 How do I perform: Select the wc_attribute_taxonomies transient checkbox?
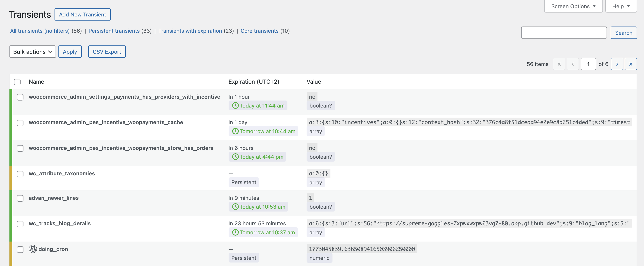pos(20,174)
